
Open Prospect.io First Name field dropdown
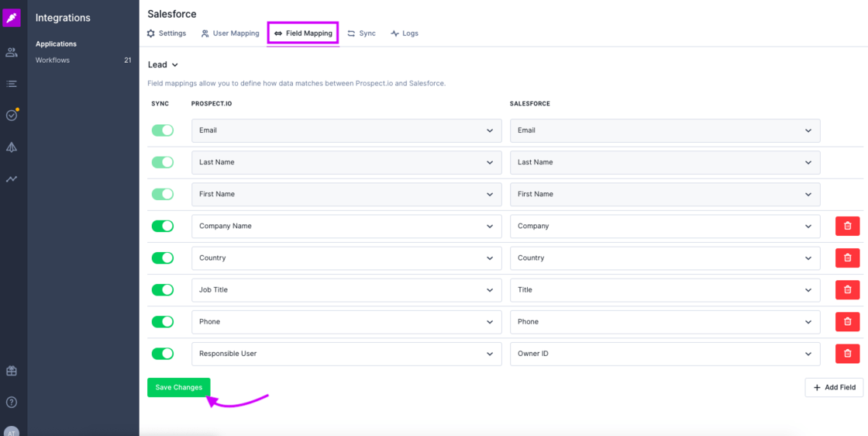click(x=346, y=194)
